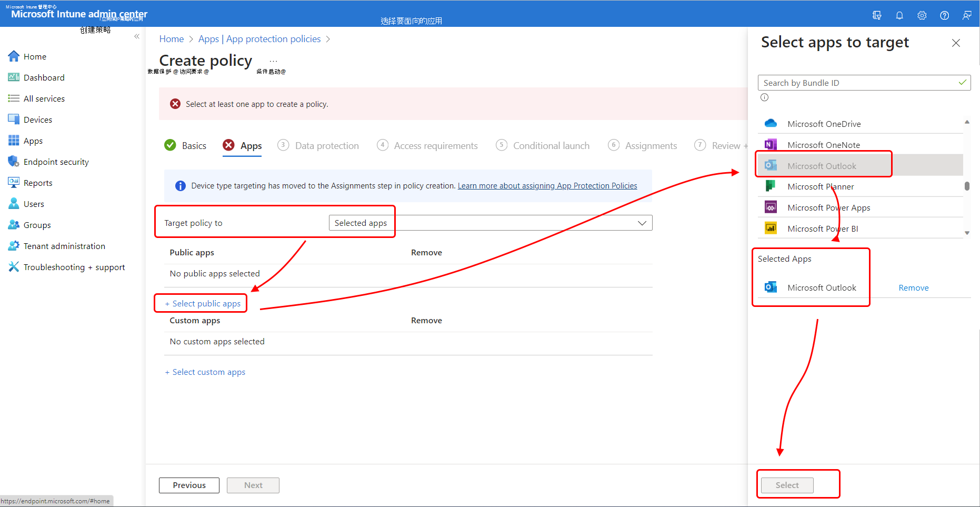Screen dimensions: 980x507
Task: Open the Dashboard sidebar icon
Action: point(14,77)
